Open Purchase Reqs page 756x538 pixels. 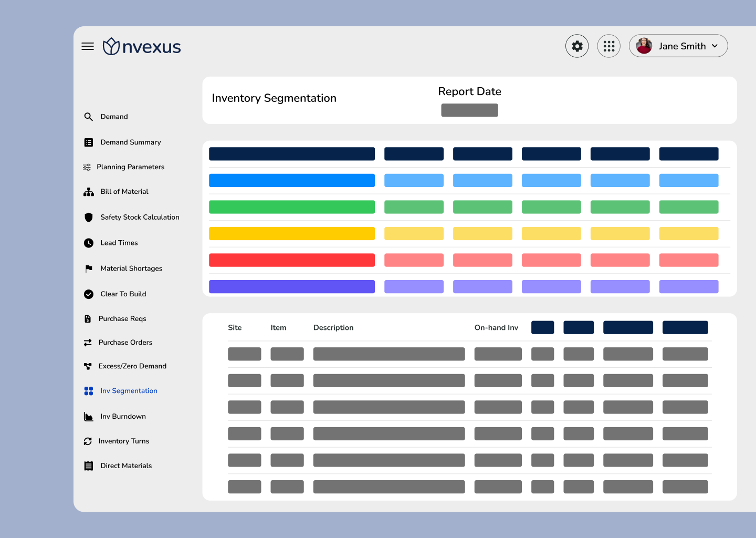pyautogui.click(x=122, y=319)
